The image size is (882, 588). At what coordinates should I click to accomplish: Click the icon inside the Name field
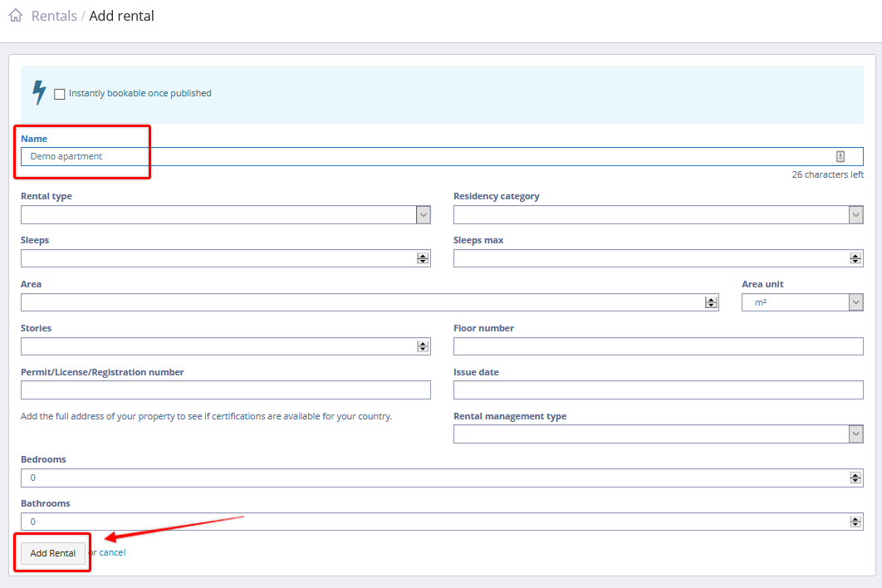click(x=840, y=156)
